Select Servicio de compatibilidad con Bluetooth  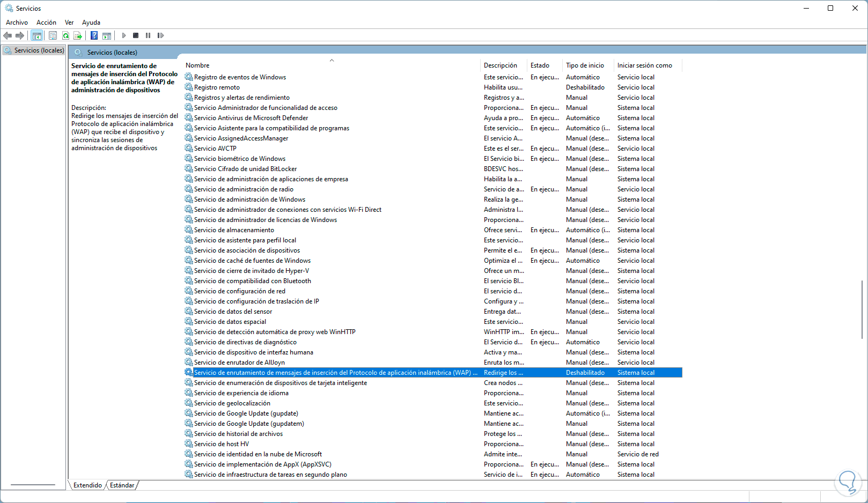pos(253,281)
